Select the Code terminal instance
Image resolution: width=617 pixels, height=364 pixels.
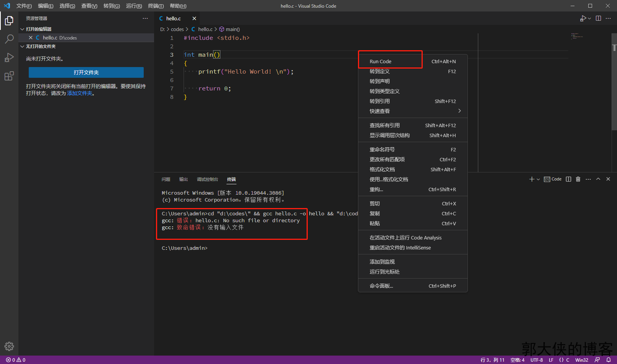pos(553,179)
